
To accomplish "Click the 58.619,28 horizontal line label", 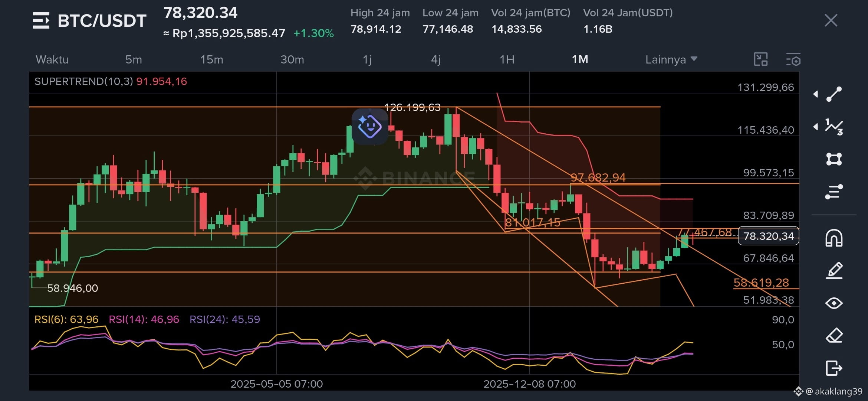I will click(x=761, y=283).
